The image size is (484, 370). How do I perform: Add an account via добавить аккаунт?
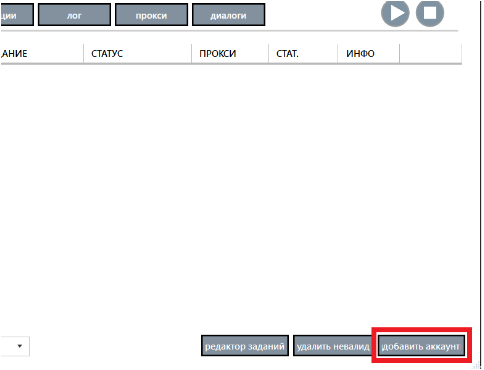tap(421, 346)
